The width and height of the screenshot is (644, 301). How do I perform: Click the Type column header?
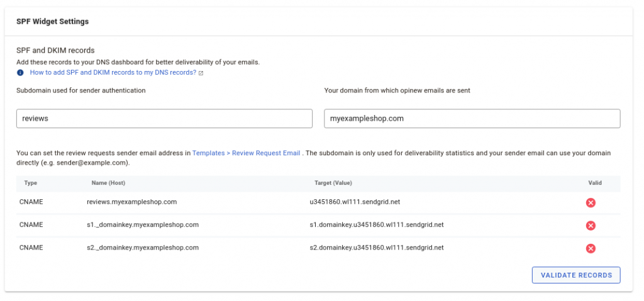point(30,183)
